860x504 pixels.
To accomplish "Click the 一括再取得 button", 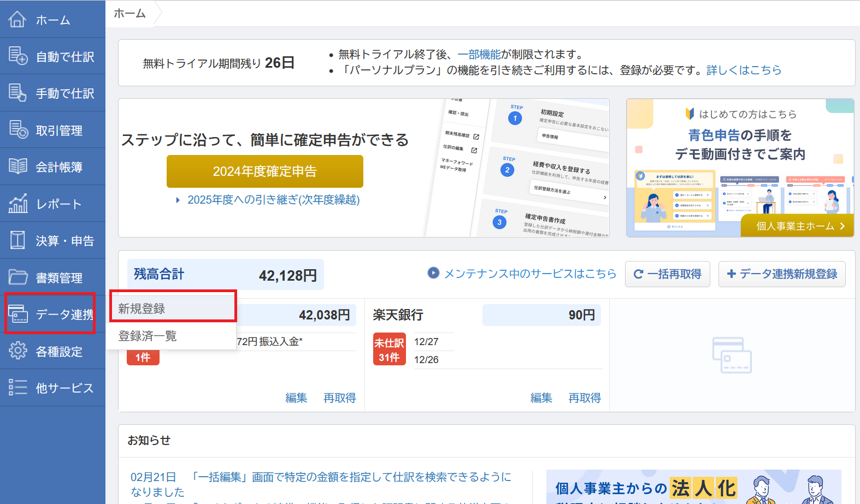I will pyautogui.click(x=668, y=274).
